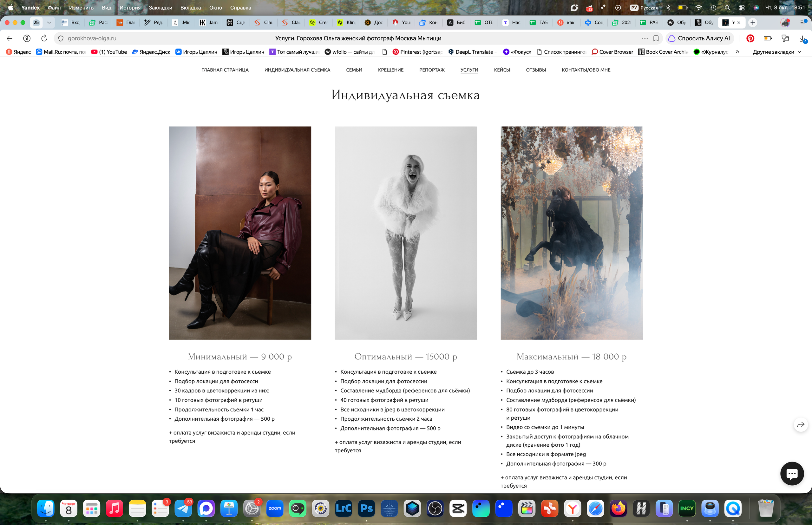Viewport: 812px width, 525px height.
Task: Open the browser sidebar menu icon
Action: click(x=803, y=22)
